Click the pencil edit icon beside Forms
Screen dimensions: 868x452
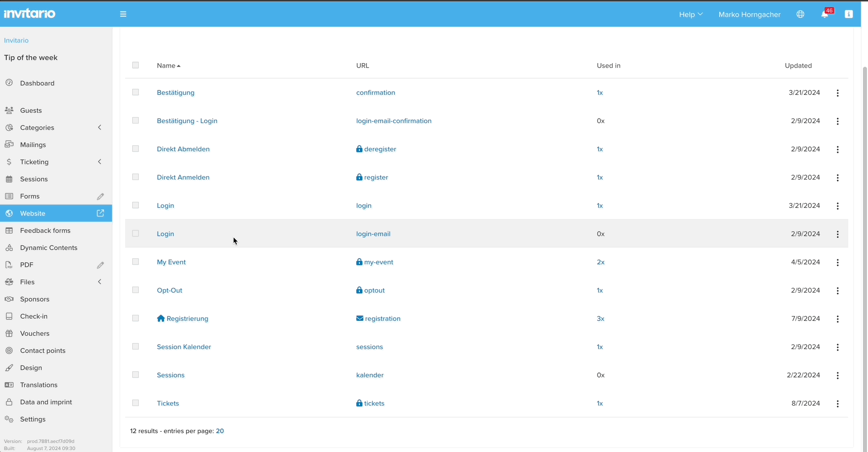click(100, 196)
